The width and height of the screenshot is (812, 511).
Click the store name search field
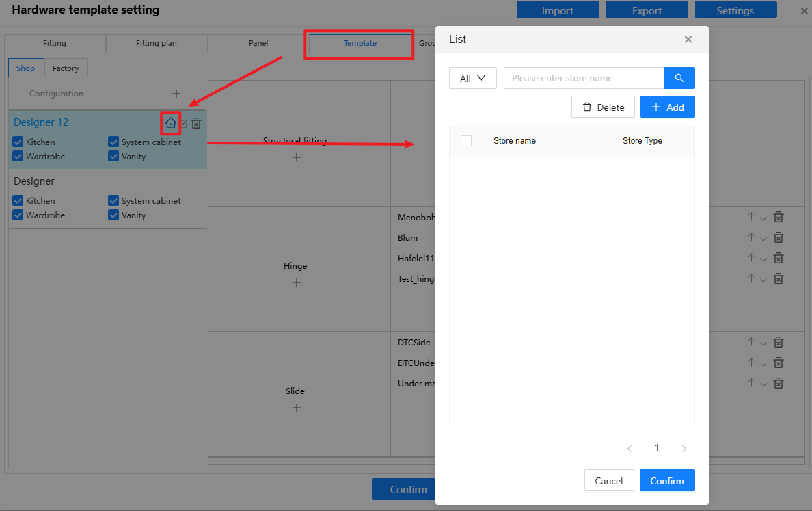coord(583,78)
